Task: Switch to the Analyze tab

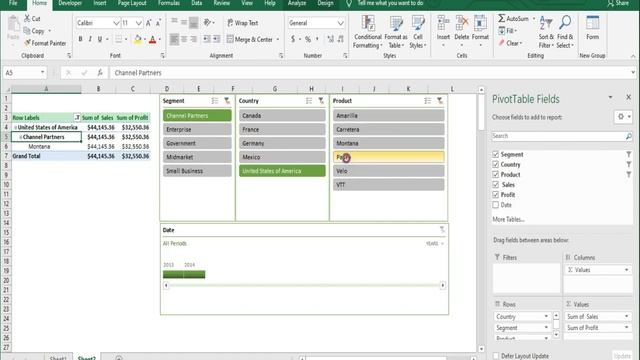Action: tap(297, 3)
